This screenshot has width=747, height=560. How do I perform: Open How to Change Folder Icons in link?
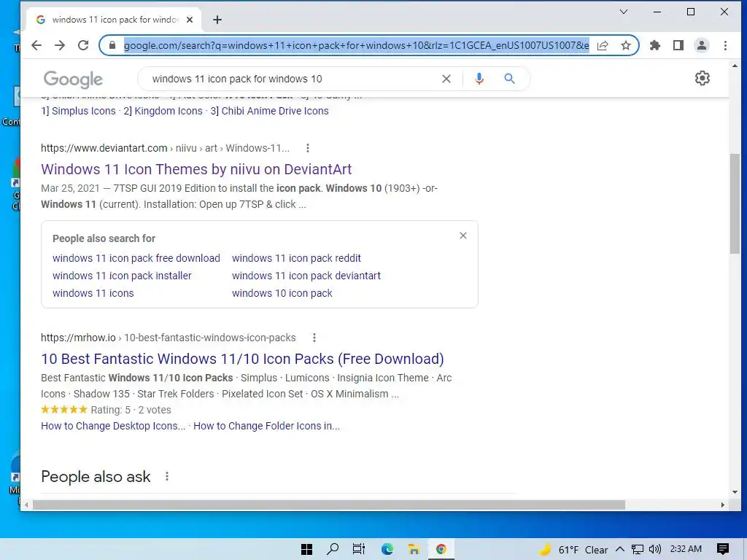[267, 426]
